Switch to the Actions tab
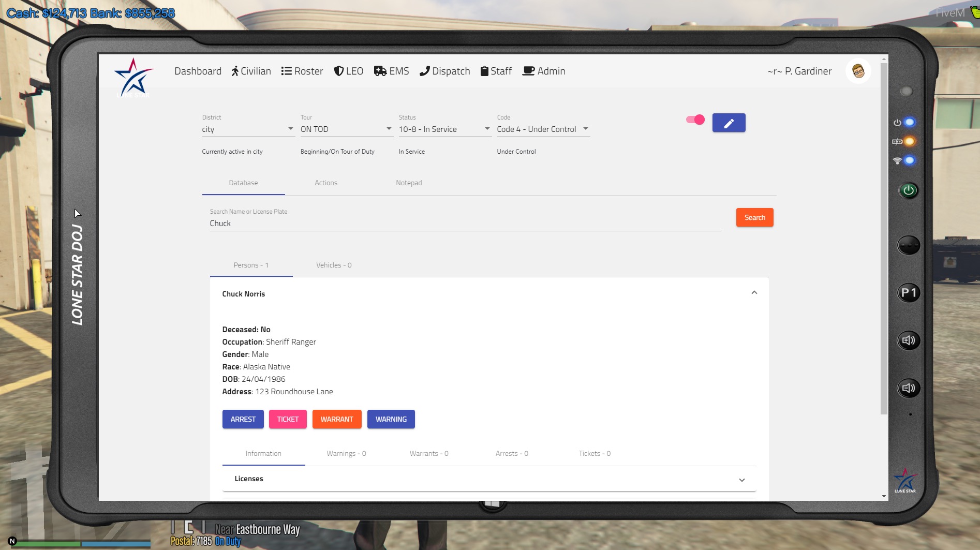The width and height of the screenshot is (980, 550). coord(326,183)
